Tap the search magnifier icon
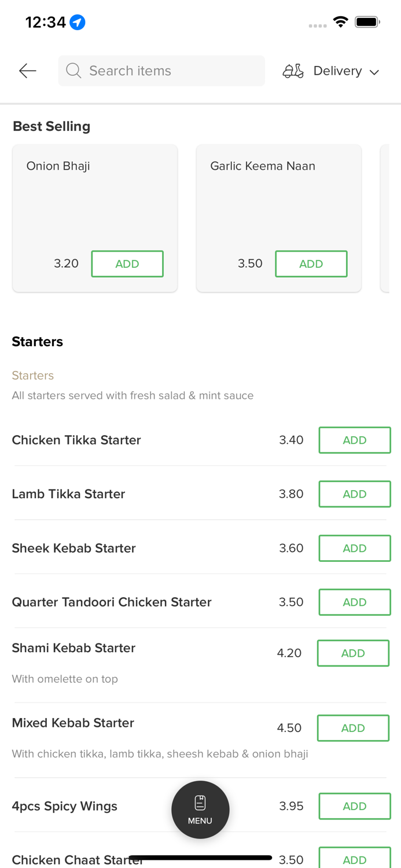Image resolution: width=401 pixels, height=868 pixels. [x=73, y=71]
